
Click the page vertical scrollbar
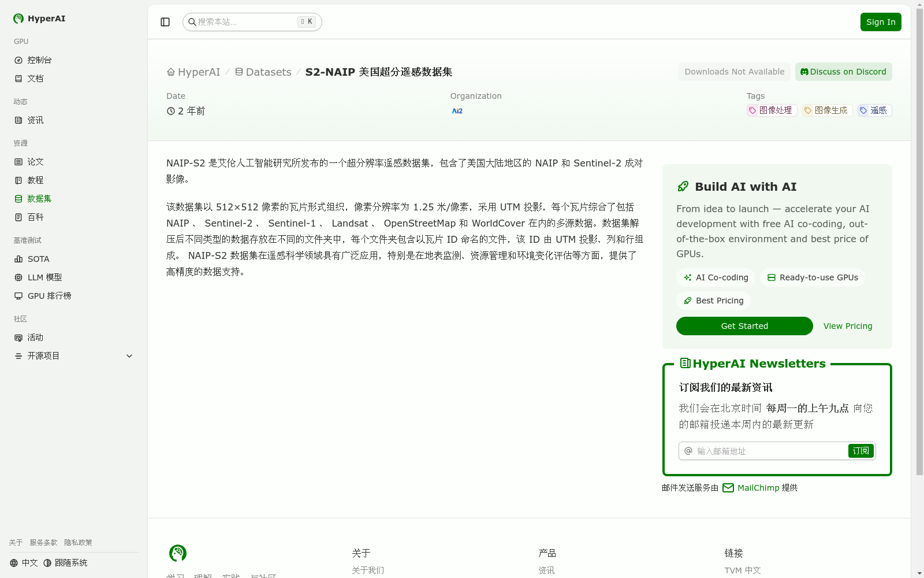pyautogui.click(x=919, y=243)
